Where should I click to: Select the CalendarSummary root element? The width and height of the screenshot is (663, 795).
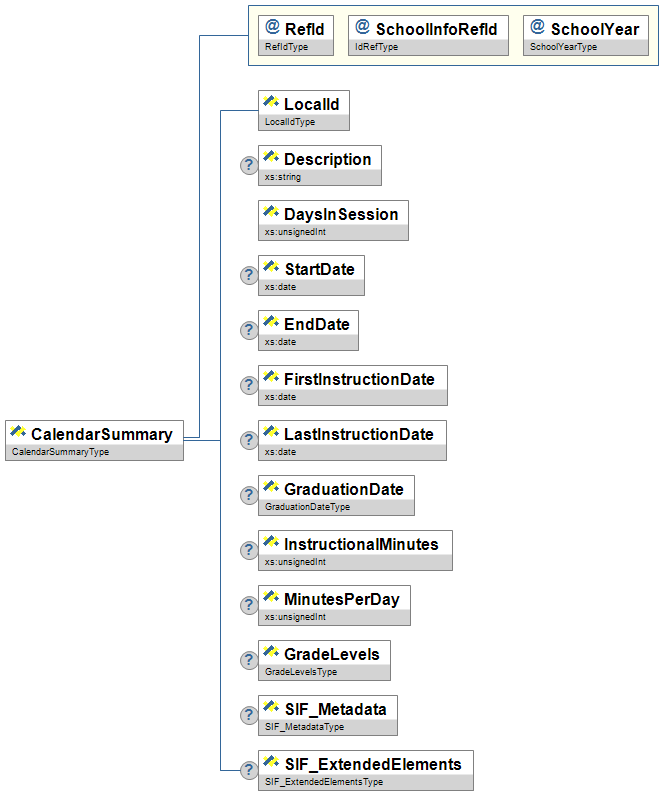95,439
